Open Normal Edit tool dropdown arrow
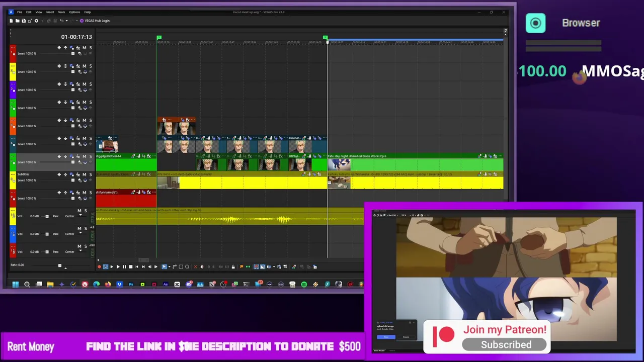 click(x=170, y=266)
